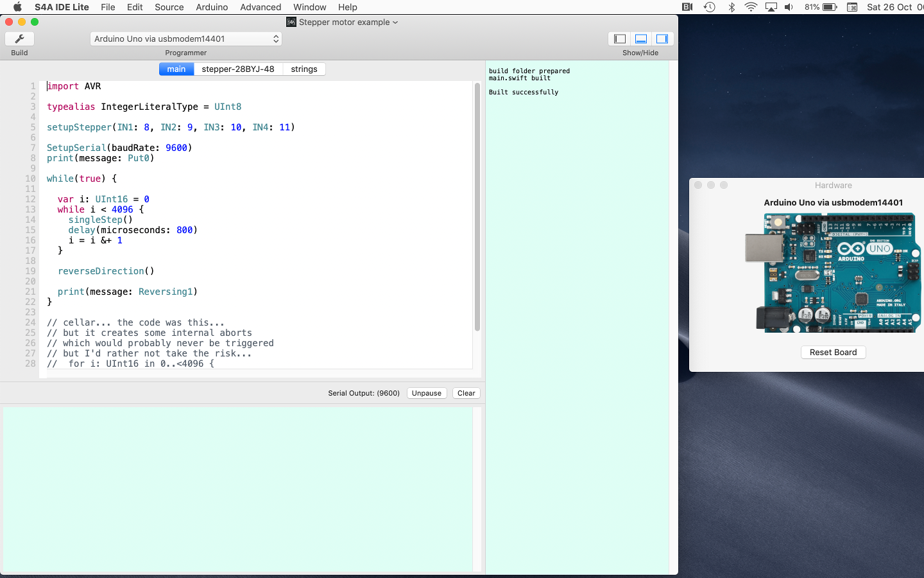924x578 pixels.
Task: Click the 'singleStep()' line
Action: 101,220
